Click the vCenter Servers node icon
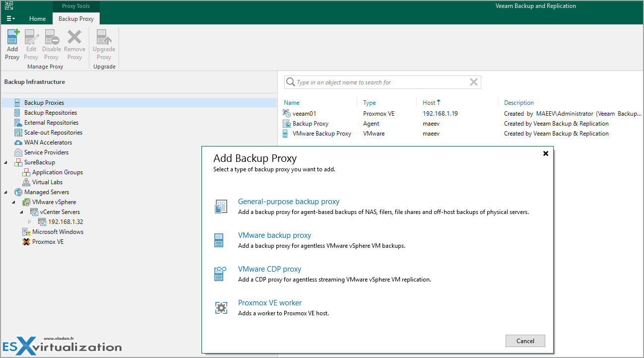The width and height of the screenshot is (644, 358). pos(34,212)
